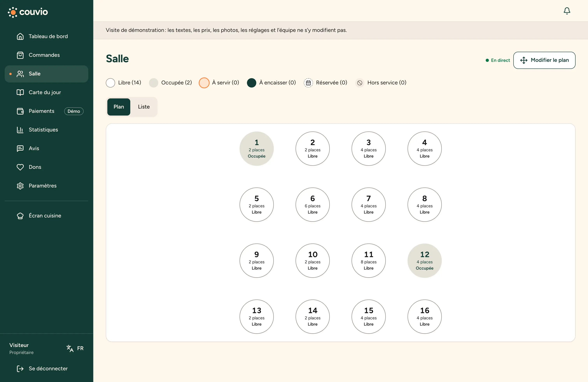
Task: Click the Commandes shopping bag icon
Action: pyautogui.click(x=20, y=55)
